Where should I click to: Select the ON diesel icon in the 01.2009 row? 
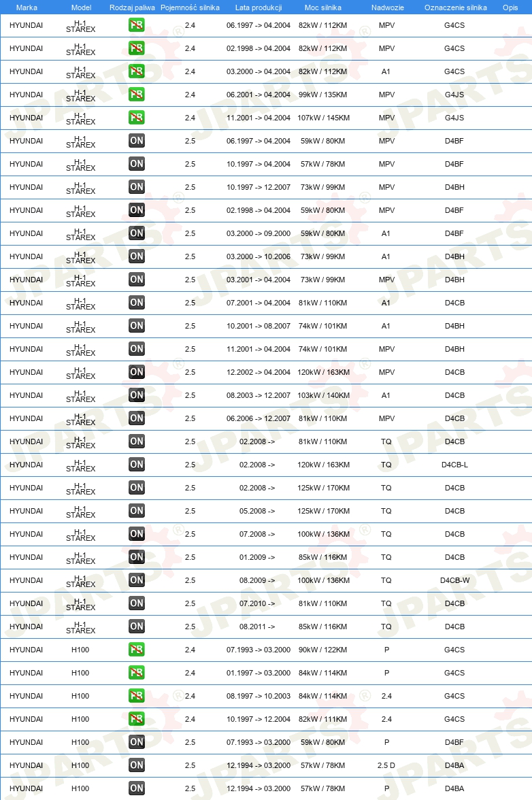(136, 557)
